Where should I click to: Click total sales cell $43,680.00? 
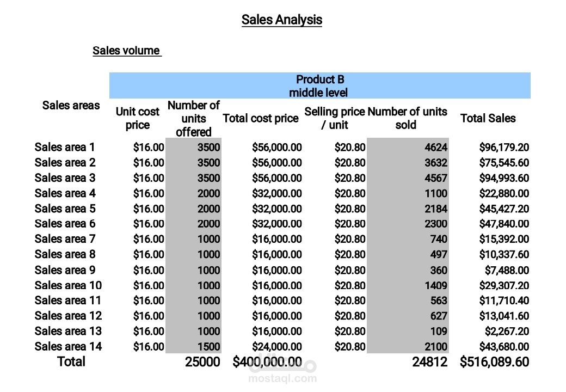(505, 346)
